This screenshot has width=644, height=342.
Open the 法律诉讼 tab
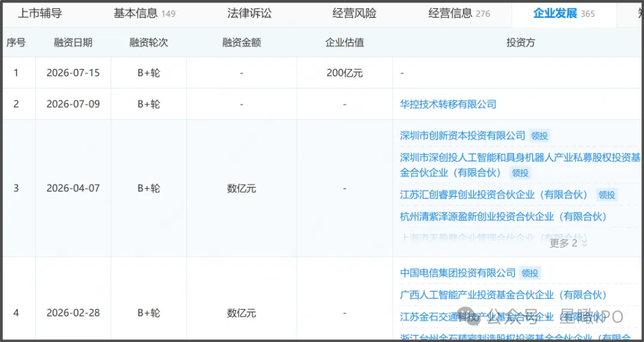pos(250,14)
